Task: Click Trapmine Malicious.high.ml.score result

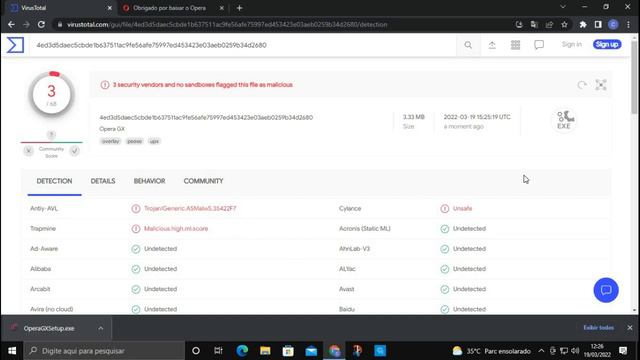Action: coord(176,229)
